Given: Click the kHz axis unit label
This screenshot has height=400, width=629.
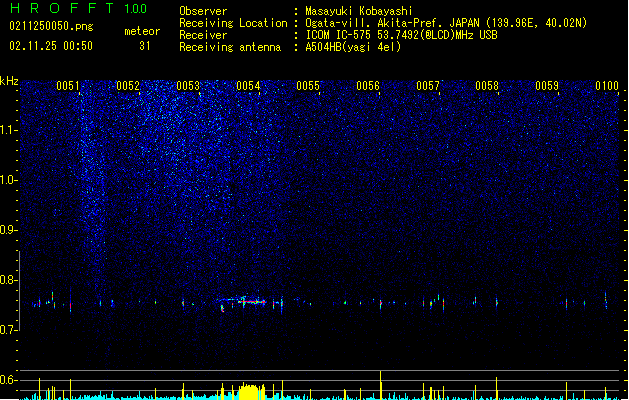Looking at the screenshot, I should pyautogui.click(x=9, y=81).
